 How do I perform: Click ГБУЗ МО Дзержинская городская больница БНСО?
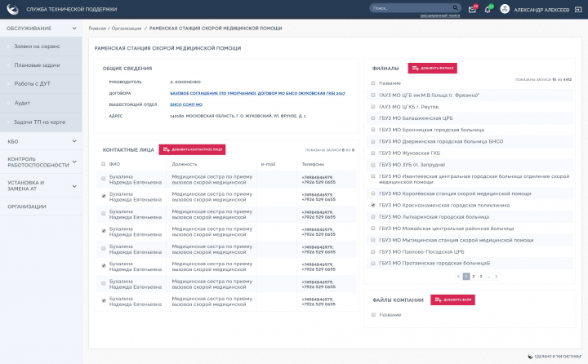(x=470, y=141)
